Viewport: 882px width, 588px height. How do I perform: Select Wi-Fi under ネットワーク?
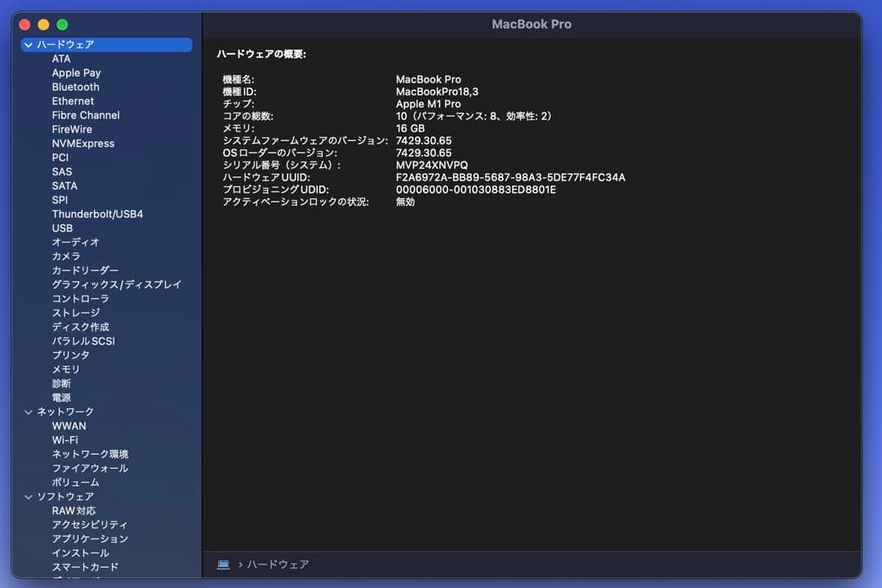69,439
